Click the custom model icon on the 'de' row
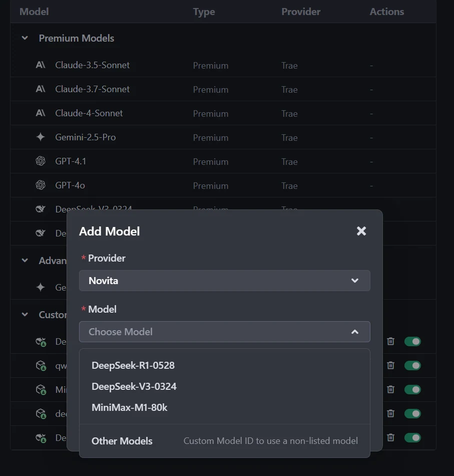The height and width of the screenshot is (476, 454). tap(41, 413)
